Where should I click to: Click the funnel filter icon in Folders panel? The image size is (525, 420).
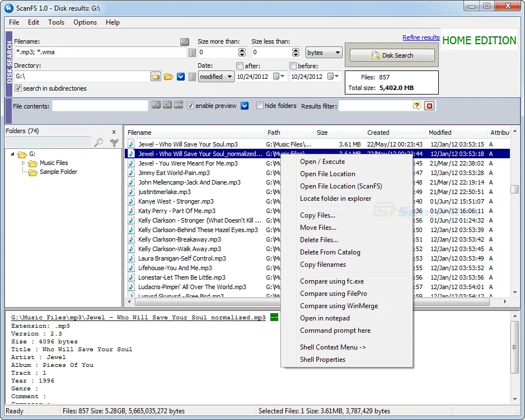pos(114,143)
